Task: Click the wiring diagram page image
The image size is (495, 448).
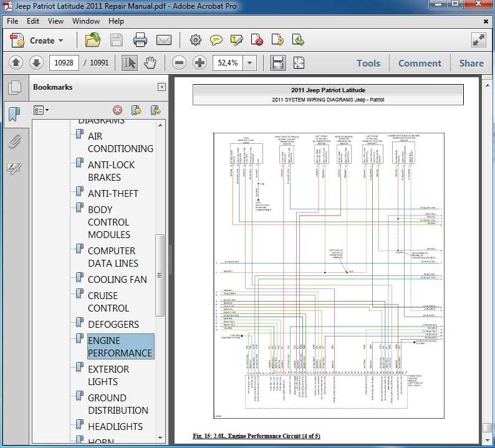Action: point(329,276)
